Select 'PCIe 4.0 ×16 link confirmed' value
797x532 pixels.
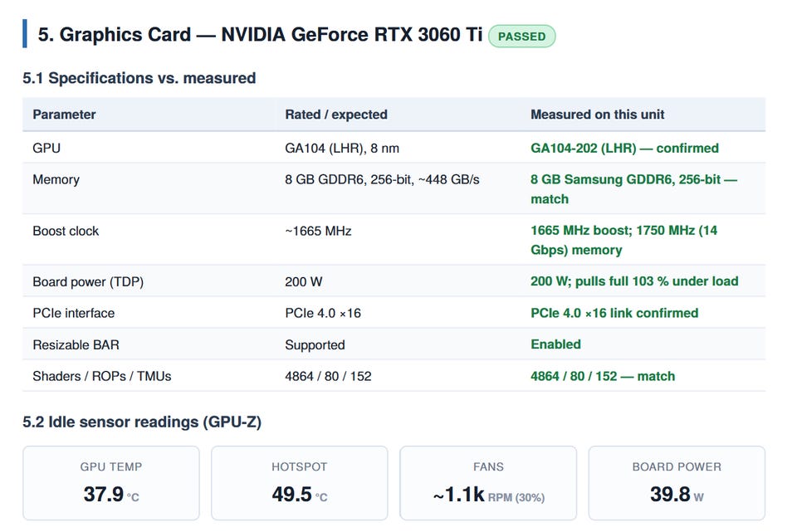pyautogui.click(x=614, y=313)
